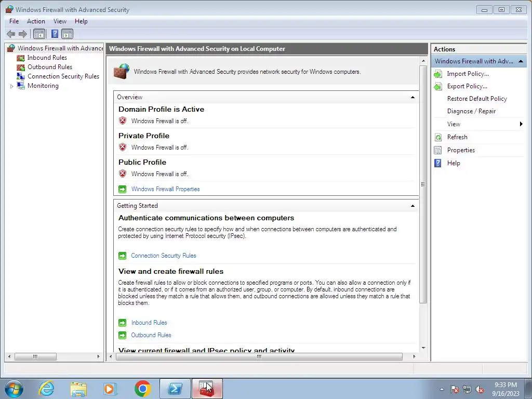
Task: Click the Properties icon in Actions pane
Action: (x=438, y=150)
